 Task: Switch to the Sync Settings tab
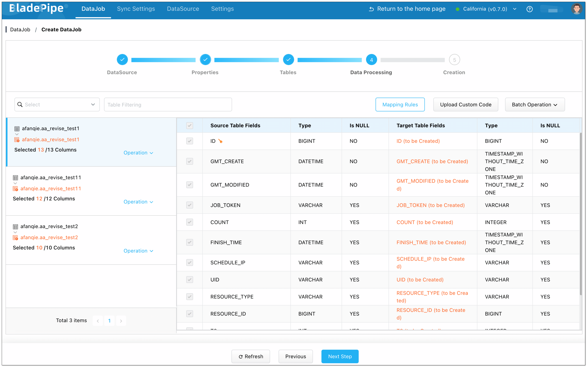click(x=136, y=9)
